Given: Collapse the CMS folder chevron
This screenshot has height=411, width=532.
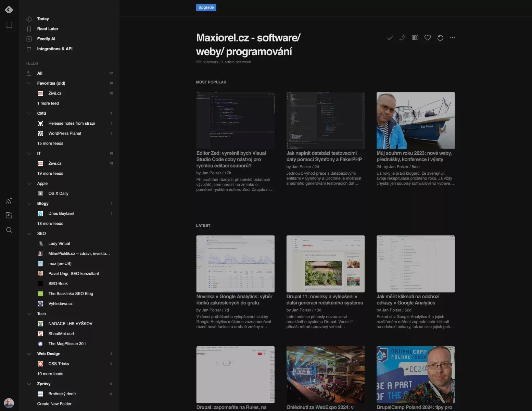Looking at the screenshot, I should coord(29,113).
